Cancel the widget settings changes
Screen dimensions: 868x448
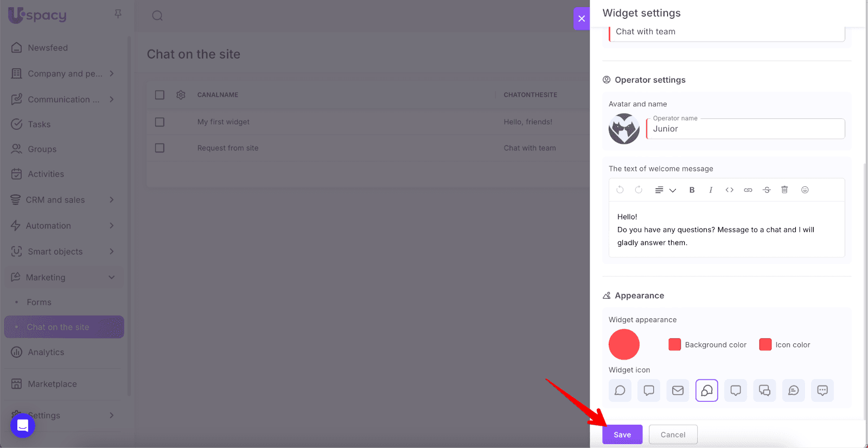(x=673, y=434)
